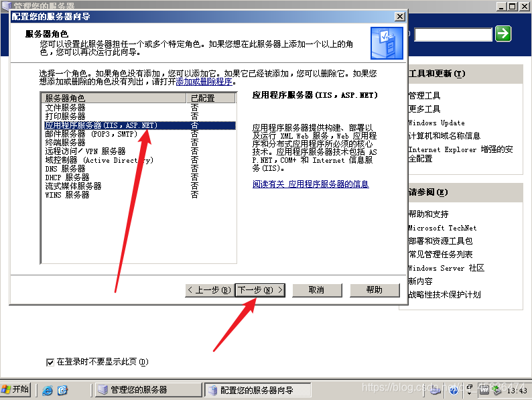This screenshot has width=532, height=400.
Task: Click the search input field in background window
Action: (454, 34)
